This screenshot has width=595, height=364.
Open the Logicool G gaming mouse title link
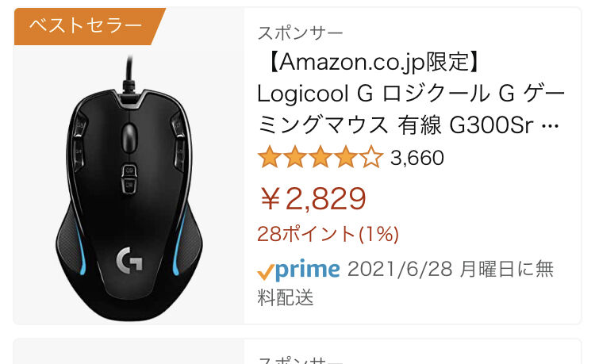click(x=411, y=94)
